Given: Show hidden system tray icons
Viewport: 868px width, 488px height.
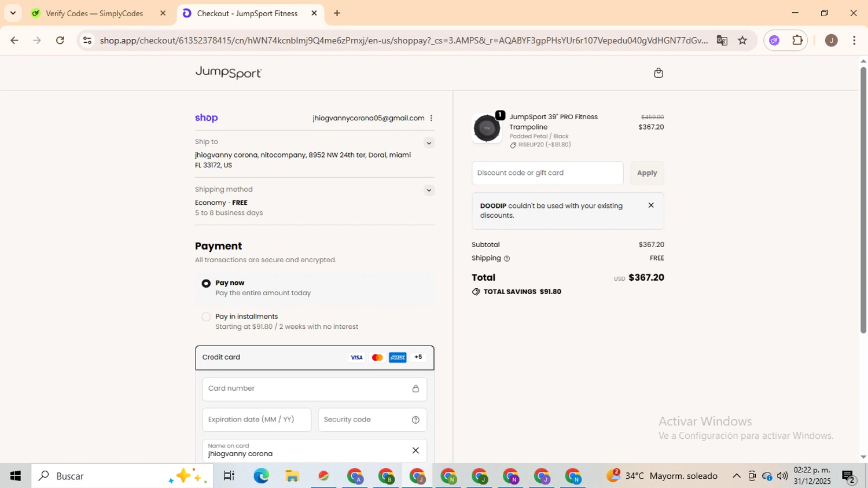Looking at the screenshot, I should [x=736, y=476].
